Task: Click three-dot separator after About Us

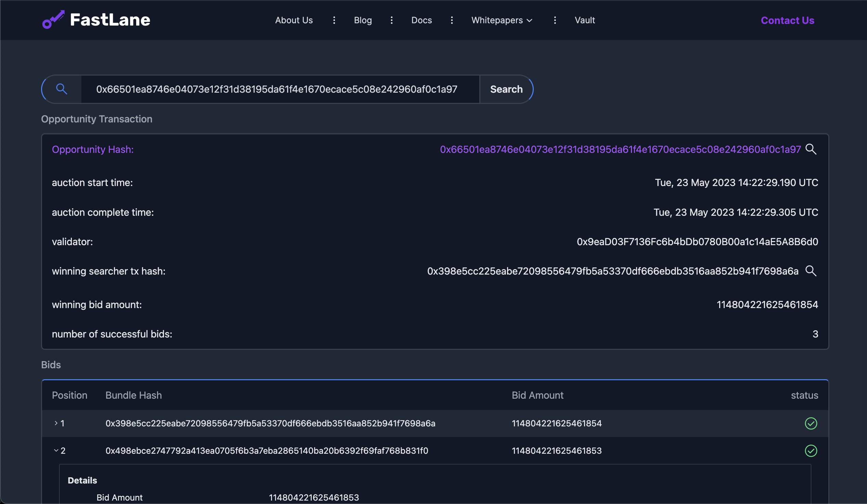Action: tap(334, 20)
